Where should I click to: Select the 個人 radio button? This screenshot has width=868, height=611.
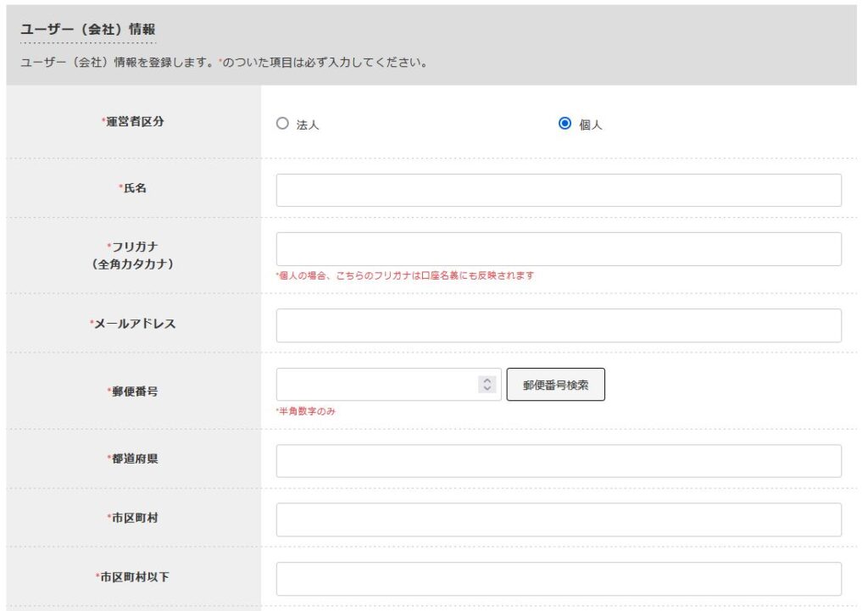(565, 124)
